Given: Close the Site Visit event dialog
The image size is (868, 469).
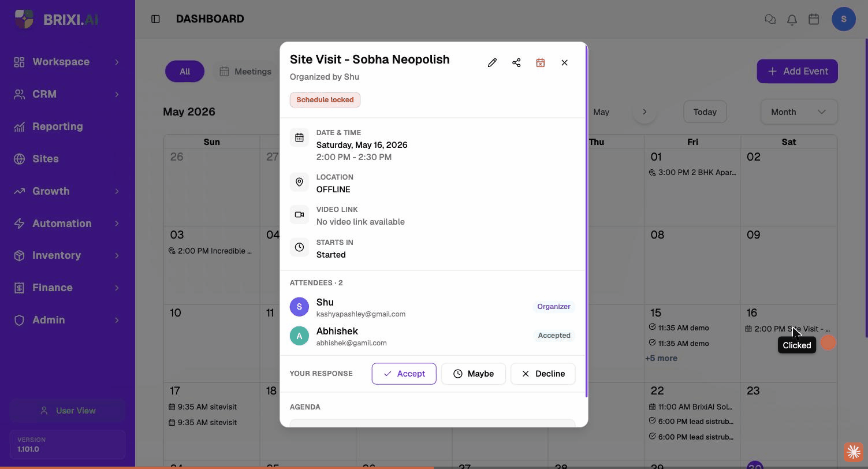Looking at the screenshot, I should (565, 63).
